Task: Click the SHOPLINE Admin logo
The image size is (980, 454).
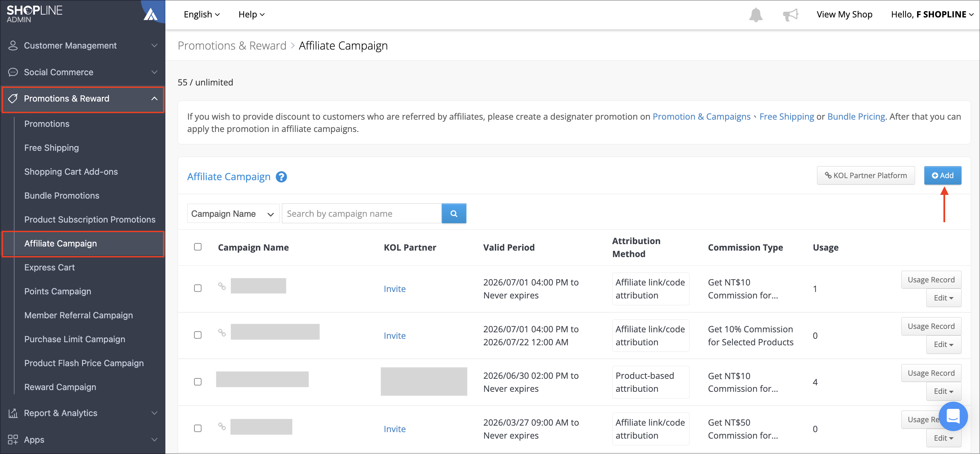Action: click(x=35, y=14)
